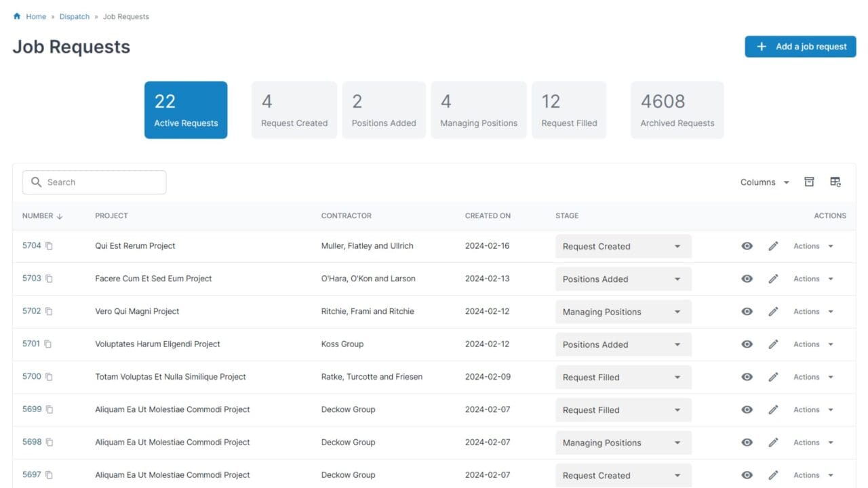The image size is (868, 488).
Task: Open the stage dropdown for request 5701
Action: 623,344
